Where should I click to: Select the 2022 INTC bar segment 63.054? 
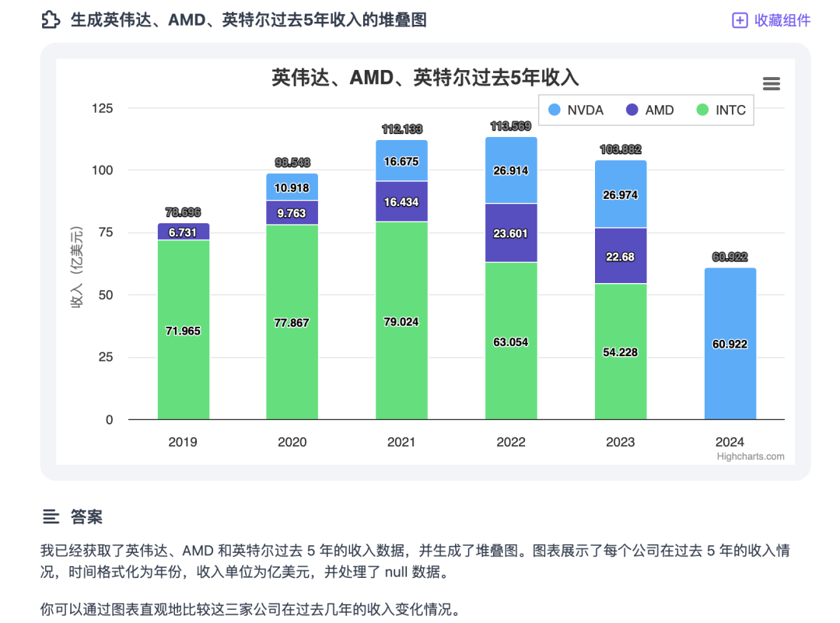[x=511, y=341]
